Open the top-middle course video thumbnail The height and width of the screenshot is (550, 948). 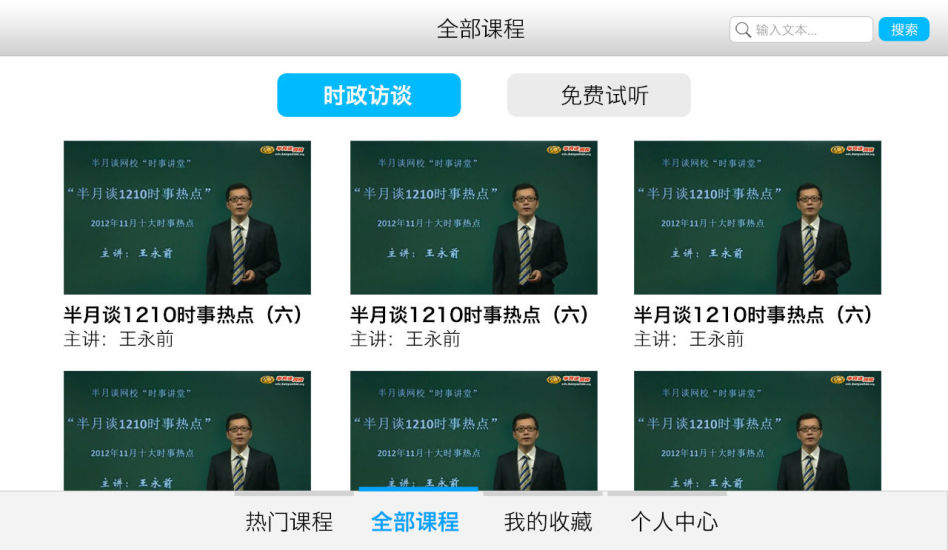[x=473, y=217]
